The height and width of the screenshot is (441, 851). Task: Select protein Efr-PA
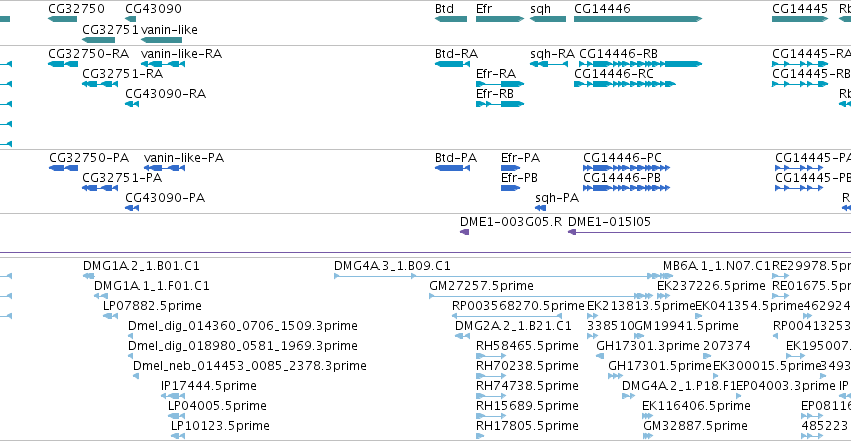[x=510, y=168]
